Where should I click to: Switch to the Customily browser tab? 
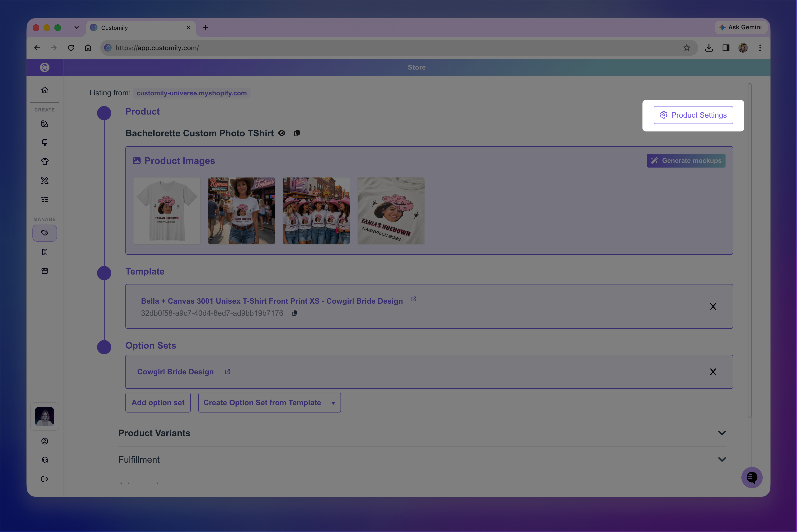141,28
